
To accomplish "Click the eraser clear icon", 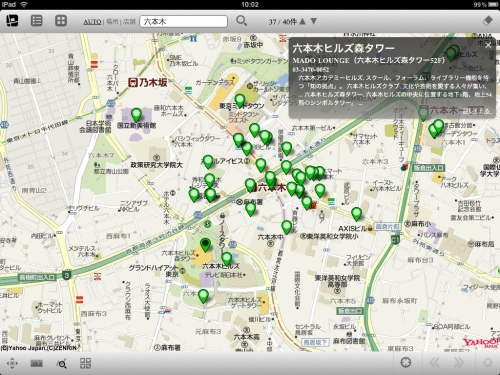I will [x=488, y=21].
